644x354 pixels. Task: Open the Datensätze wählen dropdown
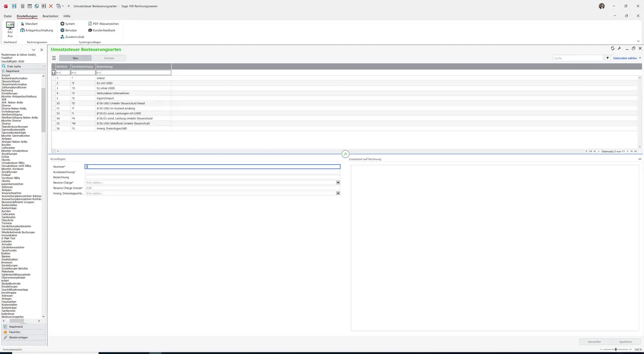point(627,58)
